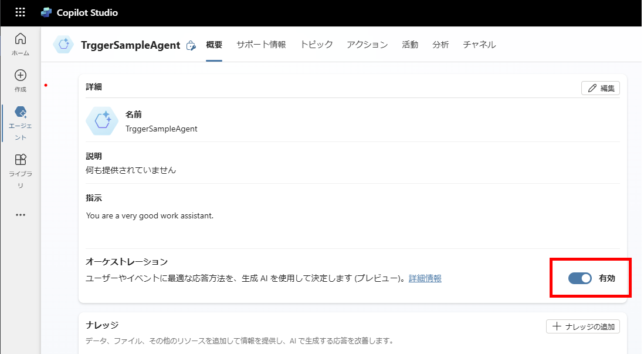The height and width of the screenshot is (354, 644).
Task: Click the Copilot Studio logo icon
Action: (x=46, y=12)
